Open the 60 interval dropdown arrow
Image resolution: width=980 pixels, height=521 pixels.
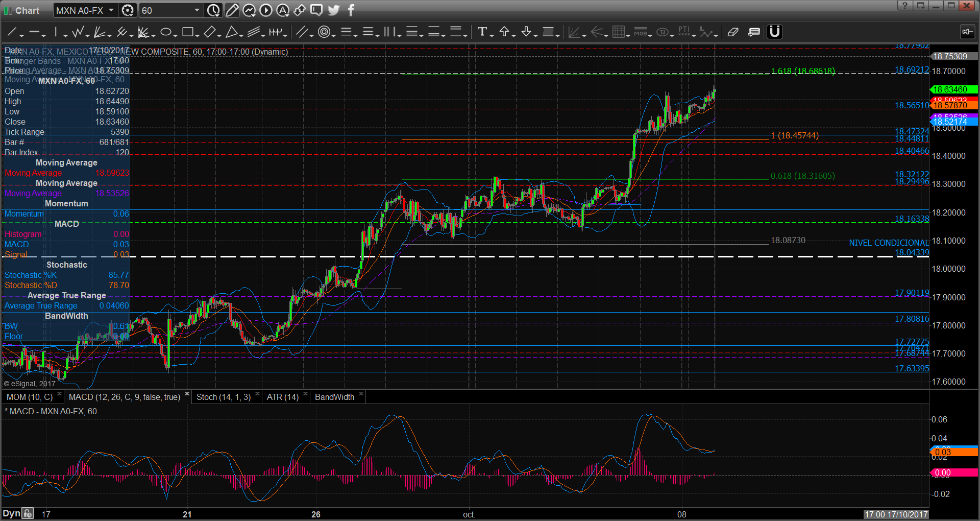point(197,10)
